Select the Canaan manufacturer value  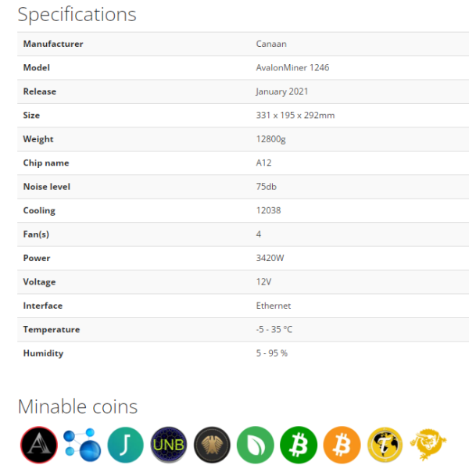(271, 44)
